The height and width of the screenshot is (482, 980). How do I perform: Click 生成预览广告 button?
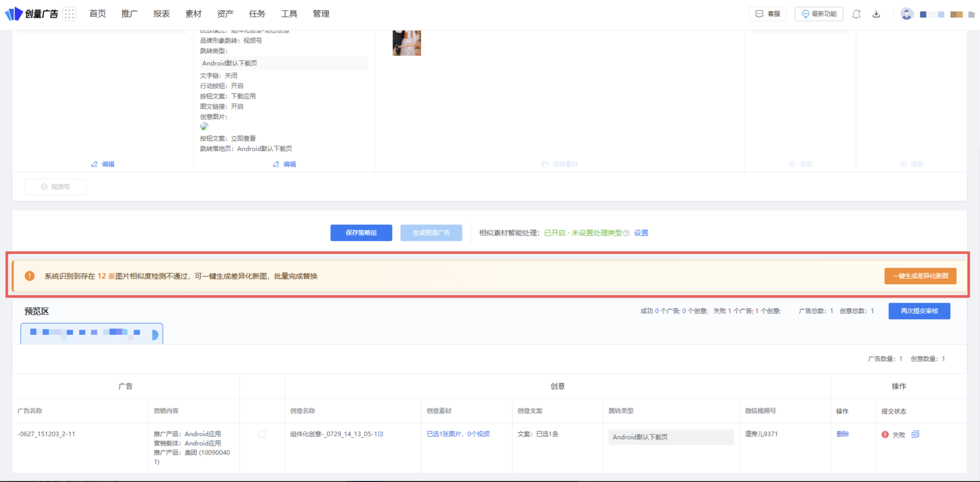[431, 233]
